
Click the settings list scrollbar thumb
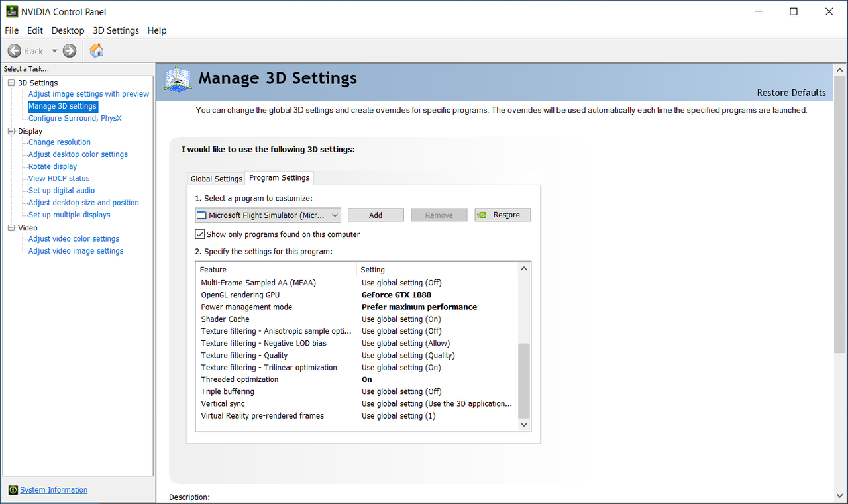point(524,379)
